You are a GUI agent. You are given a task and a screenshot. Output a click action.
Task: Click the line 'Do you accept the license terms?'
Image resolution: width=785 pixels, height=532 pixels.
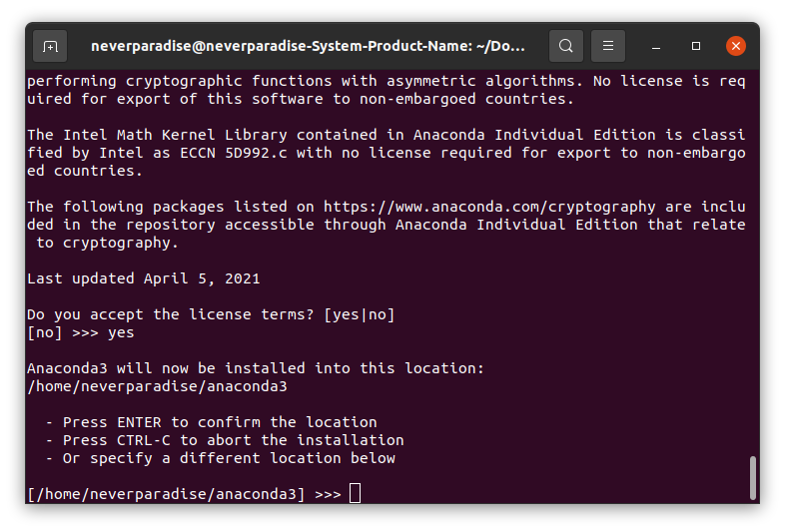pyautogui.click(x=211, y=314)
